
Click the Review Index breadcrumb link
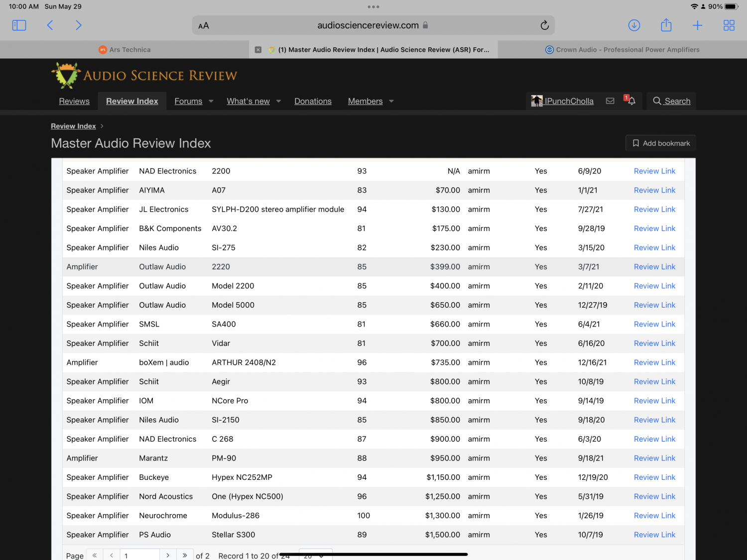click(x=73, y=126)
